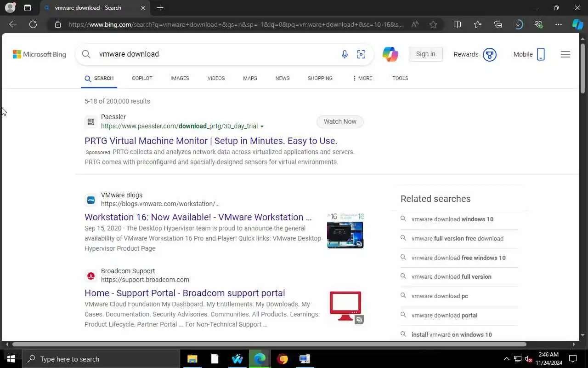Open Copilot sidebar icon in toolbar
The width and height of the screenshot is (588, 368).
(x=577, y=24)
